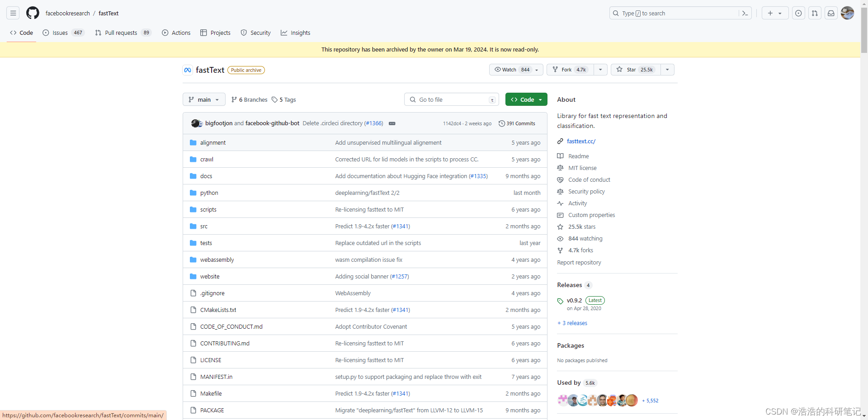The image size is (868, 420).
Task: Open the Projects tab
Action: (216, 33)
